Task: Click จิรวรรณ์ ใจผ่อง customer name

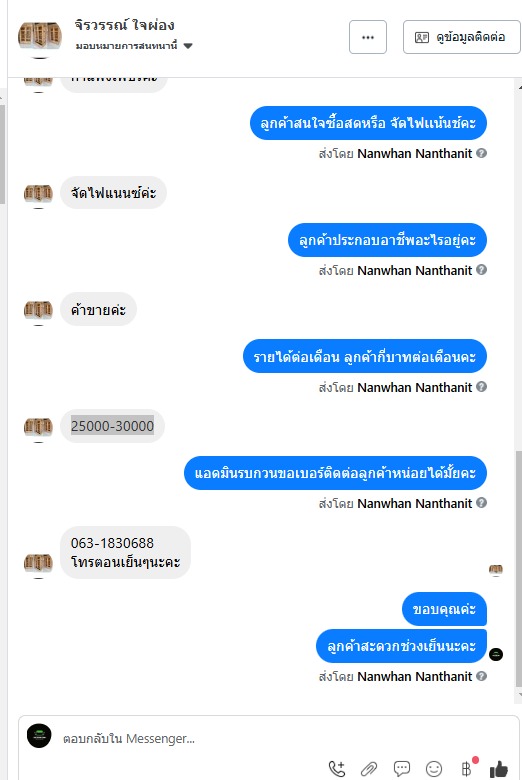Action: (124, 25)
